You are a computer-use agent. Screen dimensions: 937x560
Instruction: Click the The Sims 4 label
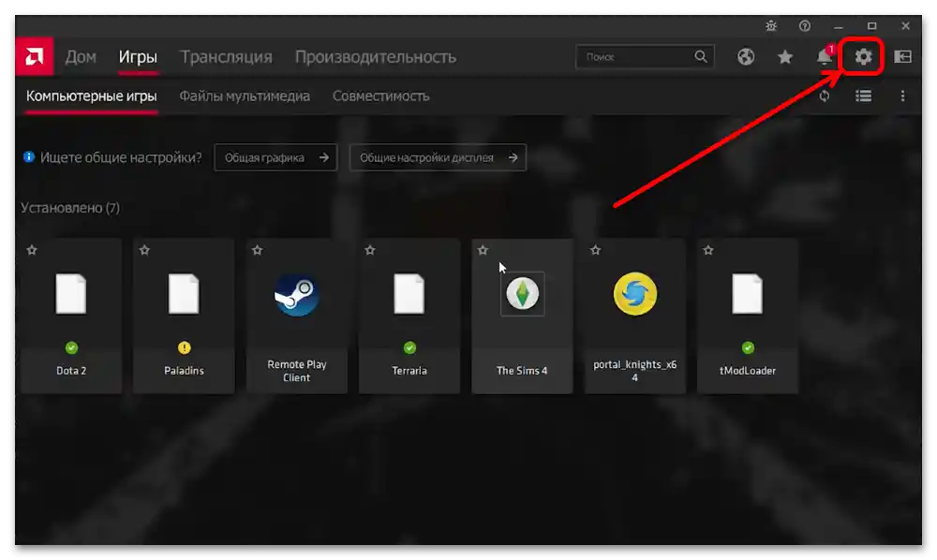522,371
